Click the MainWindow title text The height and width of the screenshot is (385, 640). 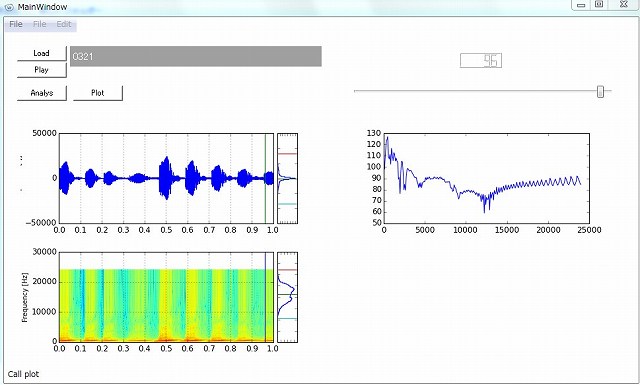tap(42, 7)
